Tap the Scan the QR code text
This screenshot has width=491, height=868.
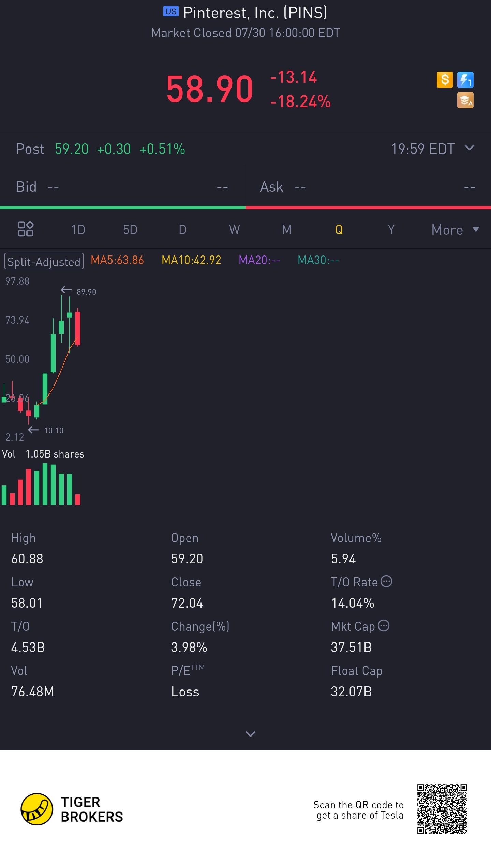[358, 810]
